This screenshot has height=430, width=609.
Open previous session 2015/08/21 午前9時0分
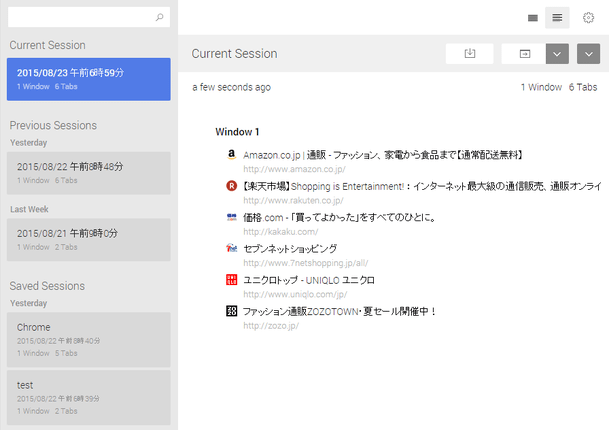89,240
